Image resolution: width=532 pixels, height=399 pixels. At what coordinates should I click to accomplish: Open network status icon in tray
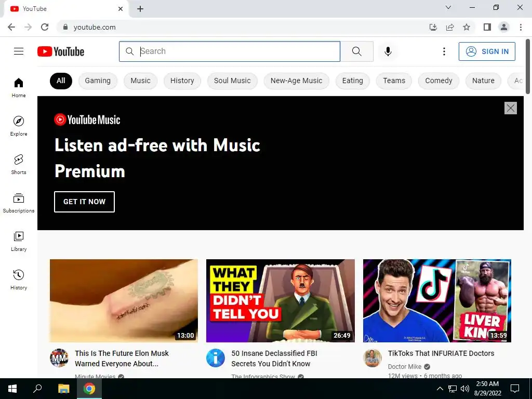pyautogui.click(x=453, y=389)
